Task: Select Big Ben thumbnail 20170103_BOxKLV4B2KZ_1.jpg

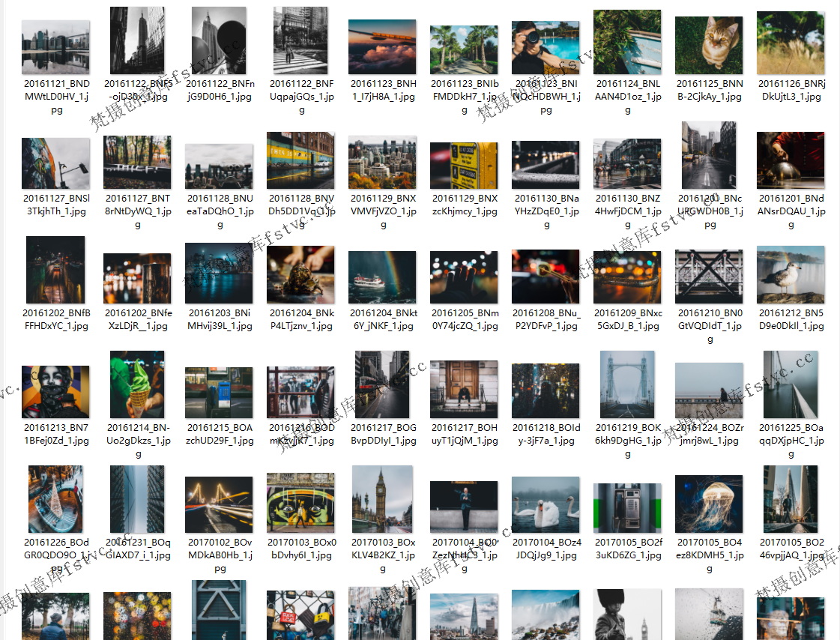Action: pyautogui.click(x=382, y=499)
